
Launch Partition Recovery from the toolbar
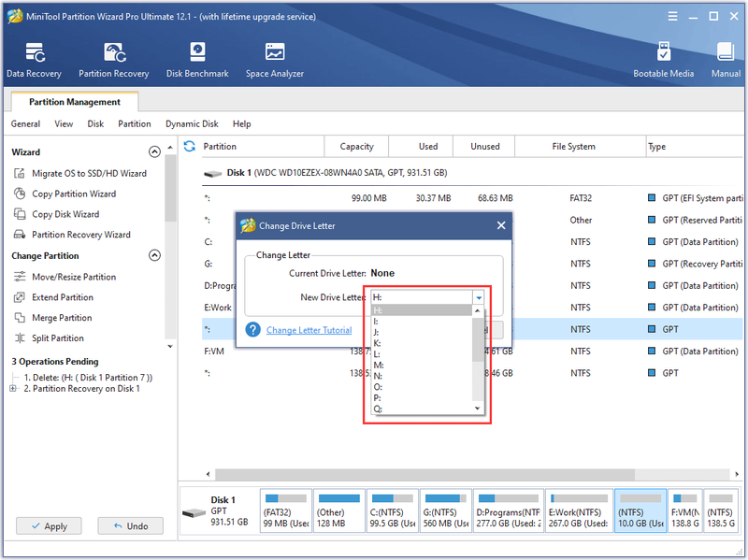tap(113, 60)
